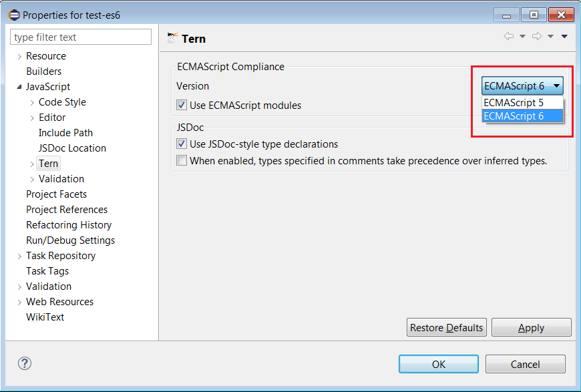Click the Apply button
This screenshot has width=581, height=392.
tap(531, 327)
